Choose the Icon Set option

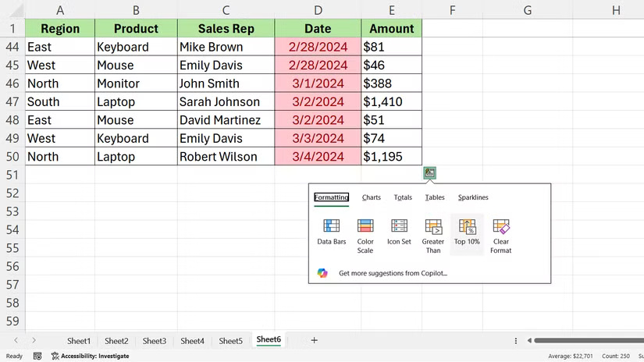[399, 227]
